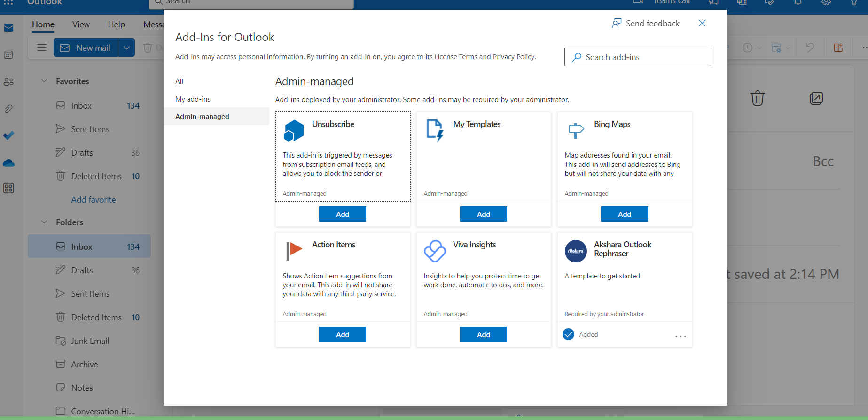This screenshot has width=868, height=420.
Task: Open the Calendar icon in left rail
Action: tap(8, 55)
